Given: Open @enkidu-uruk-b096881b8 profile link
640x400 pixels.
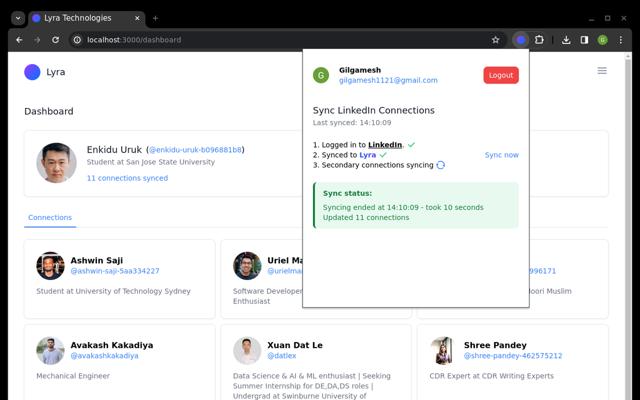Looking at the screenshot, I should [196, 150].
